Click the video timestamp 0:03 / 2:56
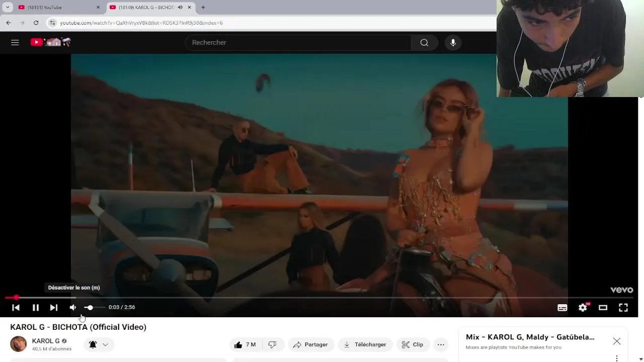 click(x=122, y=307)
